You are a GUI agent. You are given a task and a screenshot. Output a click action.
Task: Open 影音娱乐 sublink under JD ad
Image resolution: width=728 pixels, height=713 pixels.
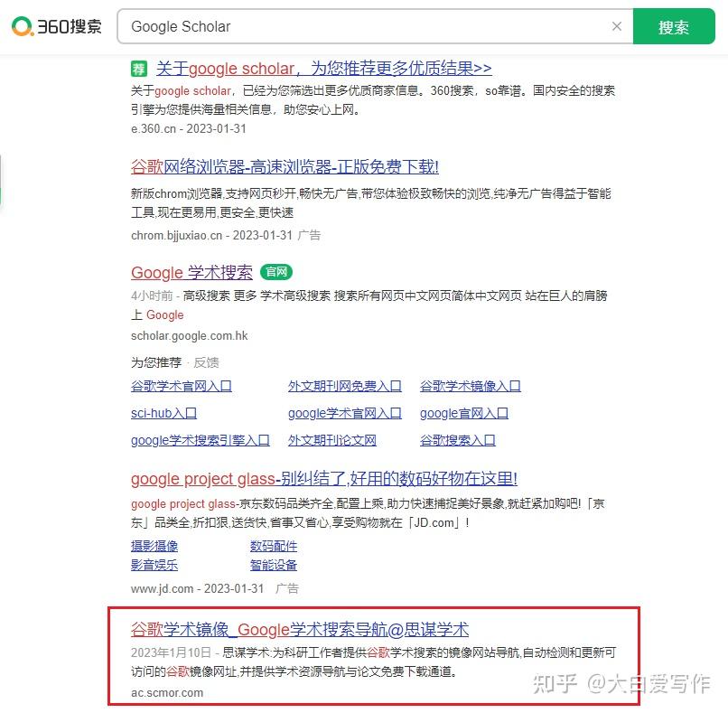click(154, 565)
